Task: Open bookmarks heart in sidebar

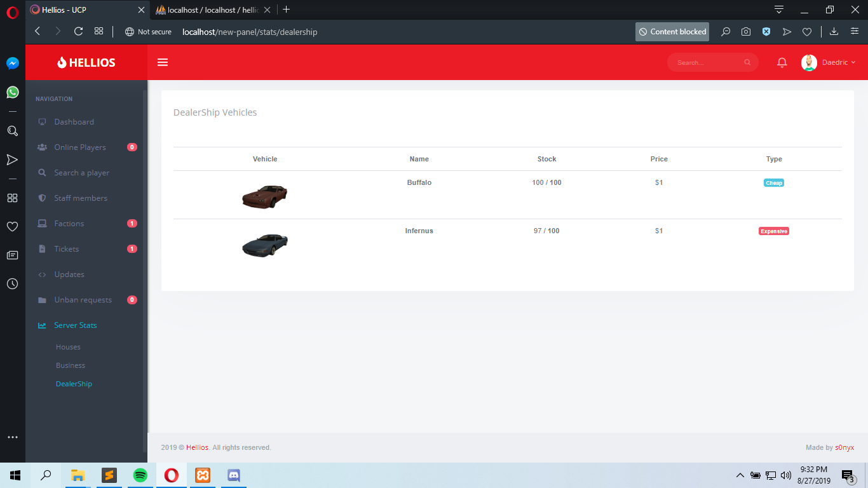Action: 12,226
